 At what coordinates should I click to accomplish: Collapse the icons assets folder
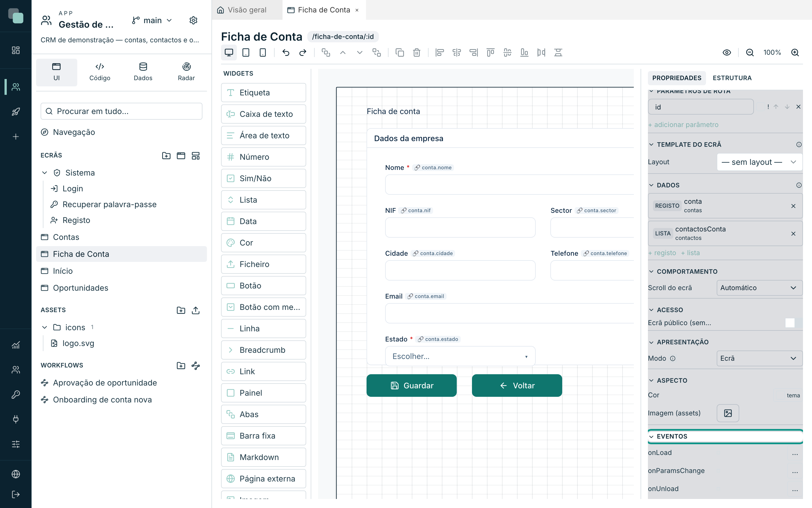click(45, 327)
